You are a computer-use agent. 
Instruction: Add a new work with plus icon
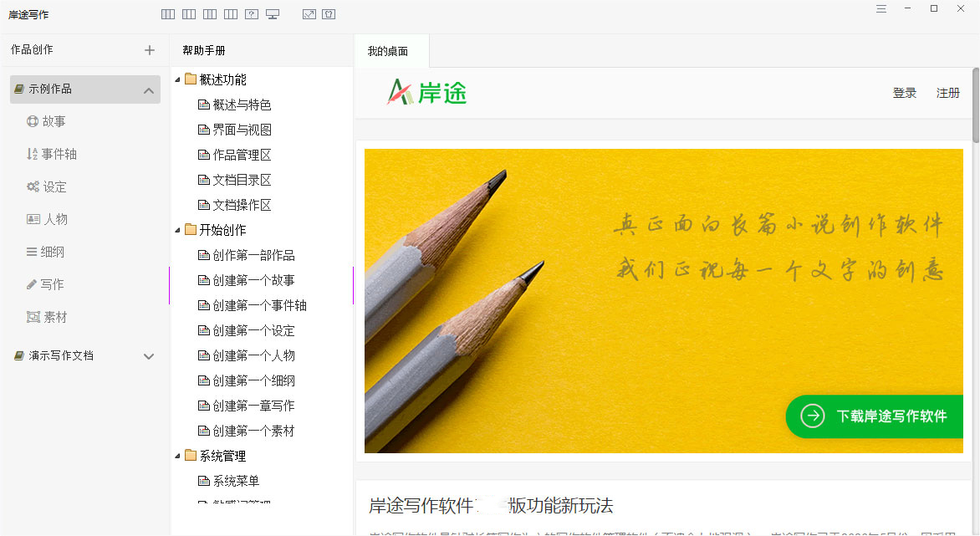[150, 50]
